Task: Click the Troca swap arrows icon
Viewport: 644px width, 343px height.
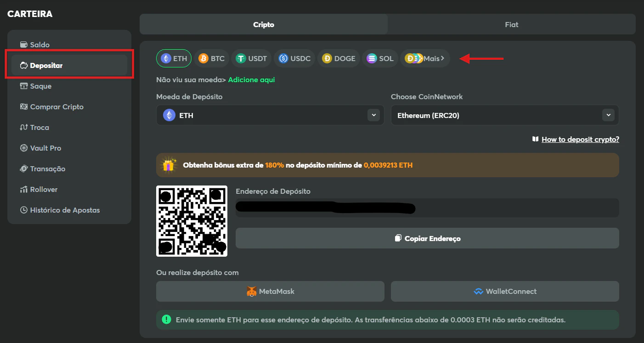Action: click(24, 127)
